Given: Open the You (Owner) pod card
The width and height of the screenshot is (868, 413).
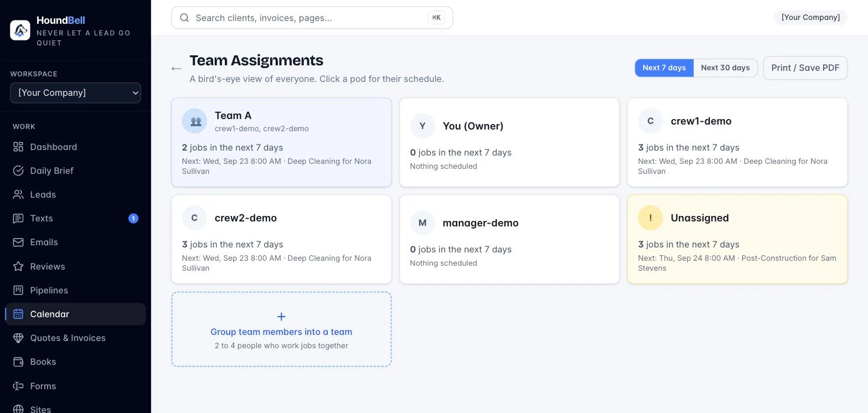Looking at the screenshot, I should [509, 142].
